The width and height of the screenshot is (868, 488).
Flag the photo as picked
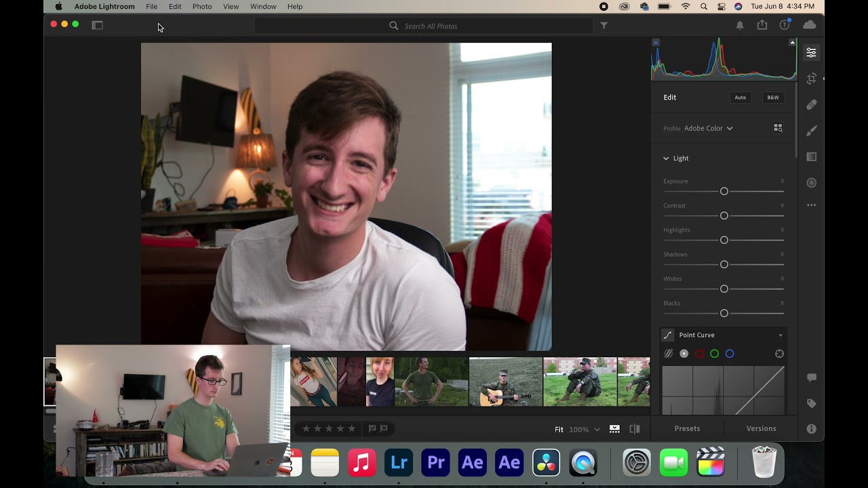(372, 428)
